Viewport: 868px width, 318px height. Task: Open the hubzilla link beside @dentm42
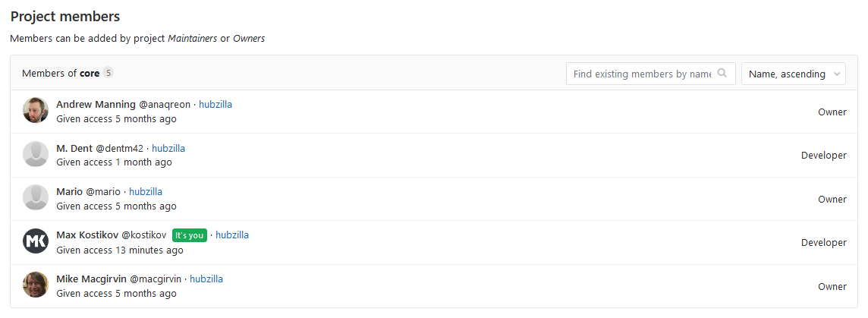168,148
